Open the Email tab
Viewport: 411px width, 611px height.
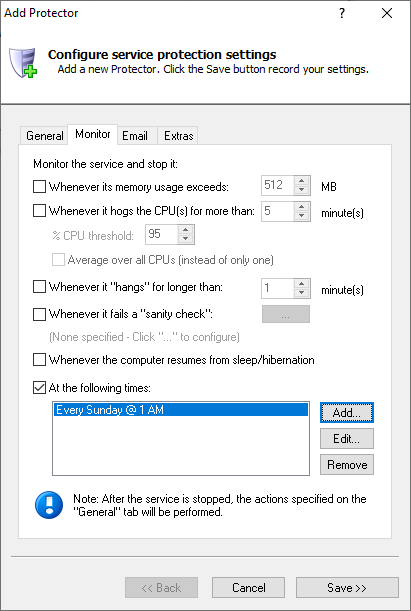135,136
